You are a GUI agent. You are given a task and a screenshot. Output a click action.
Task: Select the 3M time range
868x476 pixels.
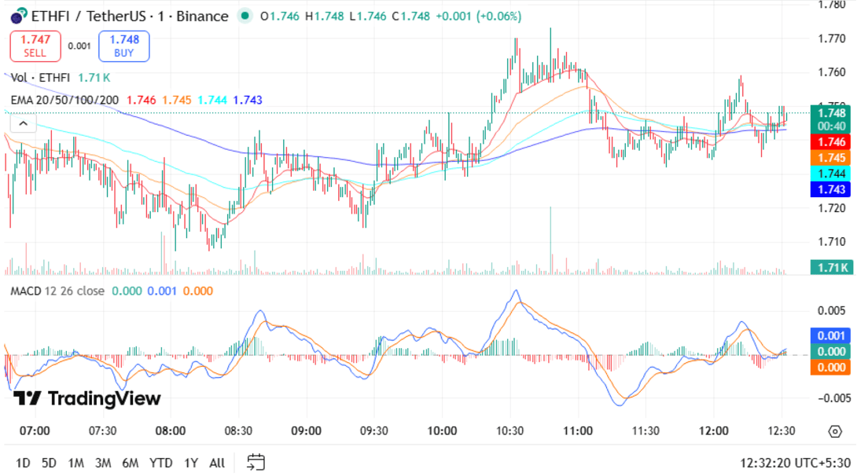103,463
